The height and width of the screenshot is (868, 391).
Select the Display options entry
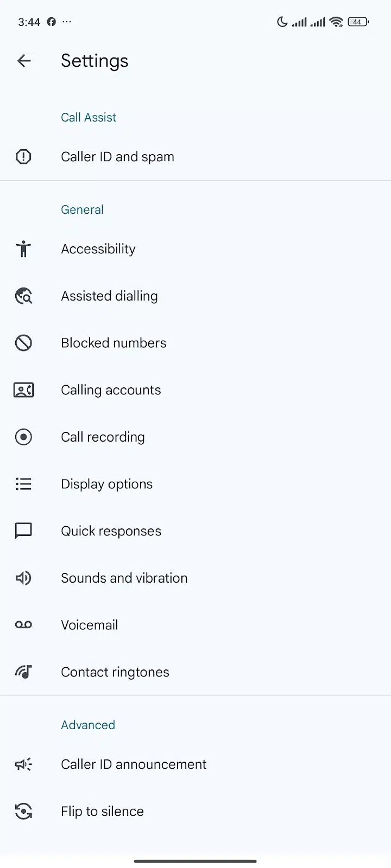click(x=195, y=484)
